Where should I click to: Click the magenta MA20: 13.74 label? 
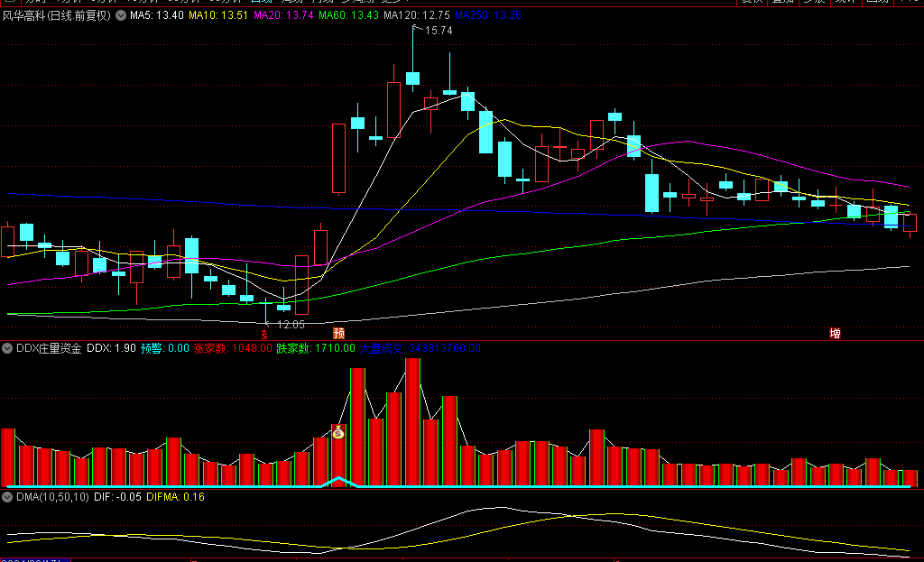point(283,15)
